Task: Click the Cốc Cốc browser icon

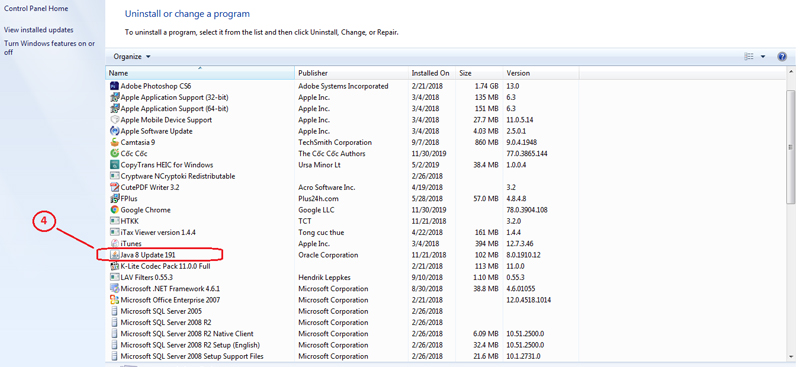Action: [x=115, y=154]
